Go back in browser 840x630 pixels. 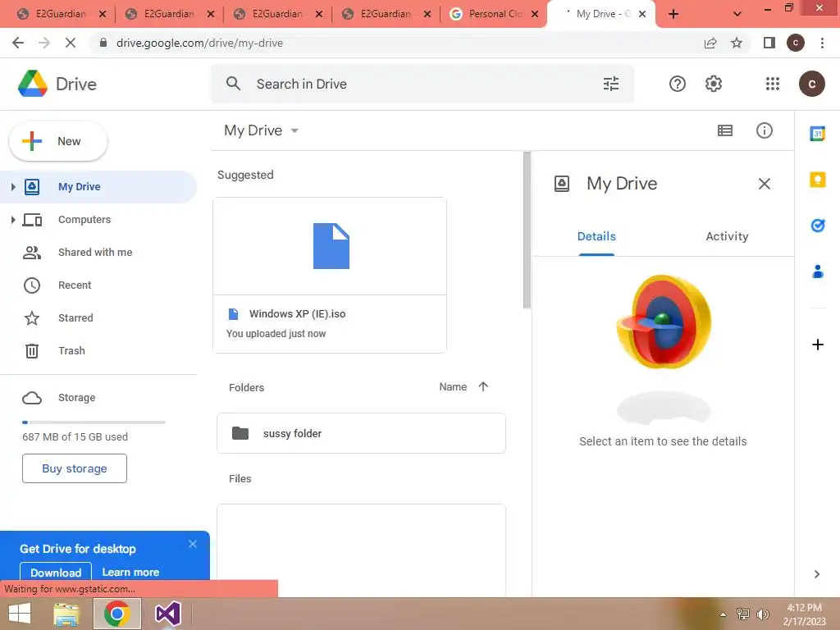point(18,43)
